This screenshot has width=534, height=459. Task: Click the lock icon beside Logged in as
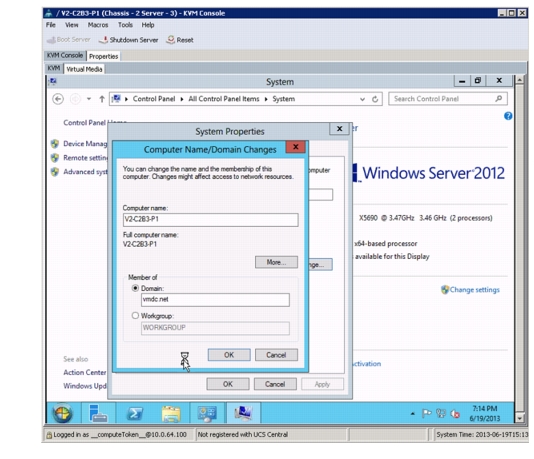[x=49, y=435]
